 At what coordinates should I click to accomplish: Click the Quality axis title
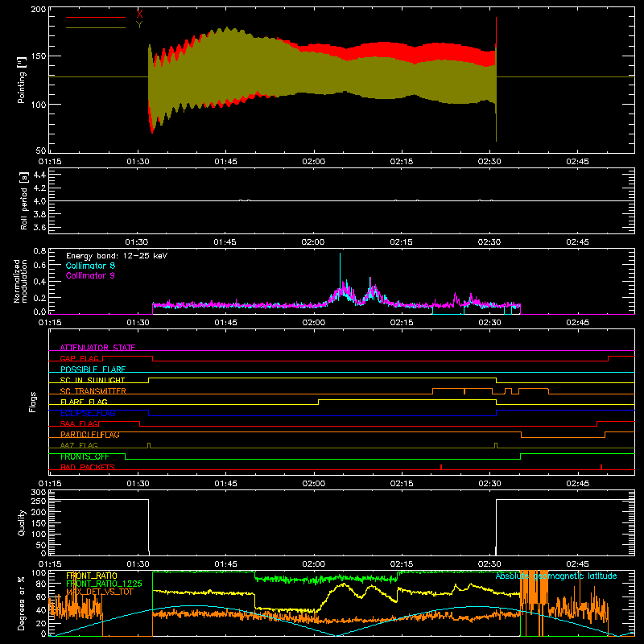point(22,522)
